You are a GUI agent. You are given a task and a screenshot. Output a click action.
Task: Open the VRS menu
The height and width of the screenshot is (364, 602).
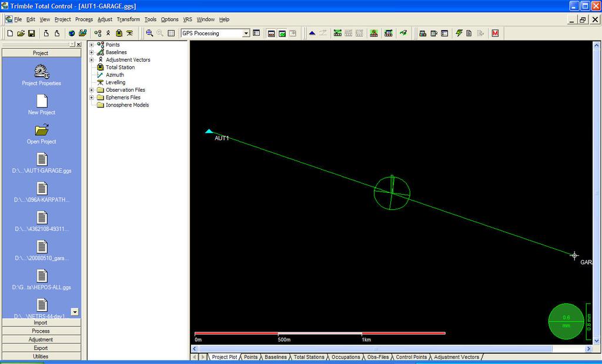pyautogui.click(x=188, y=19)
